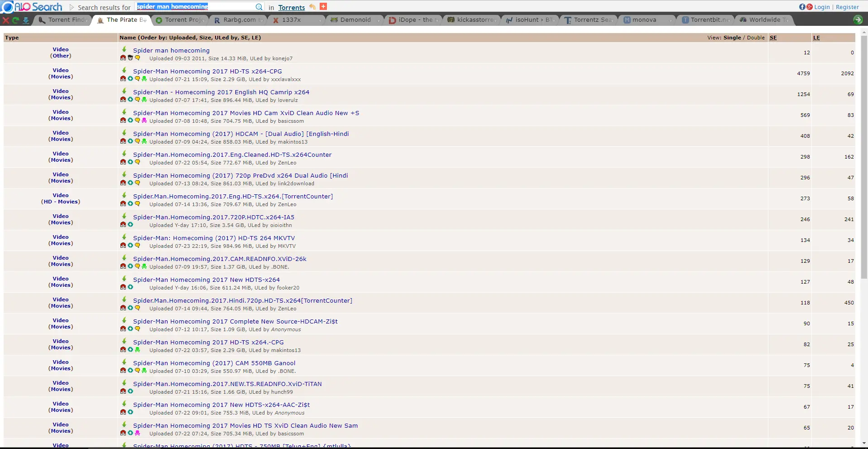Open The Pirate Bay tab dropdown arrow

coord(144,20)
